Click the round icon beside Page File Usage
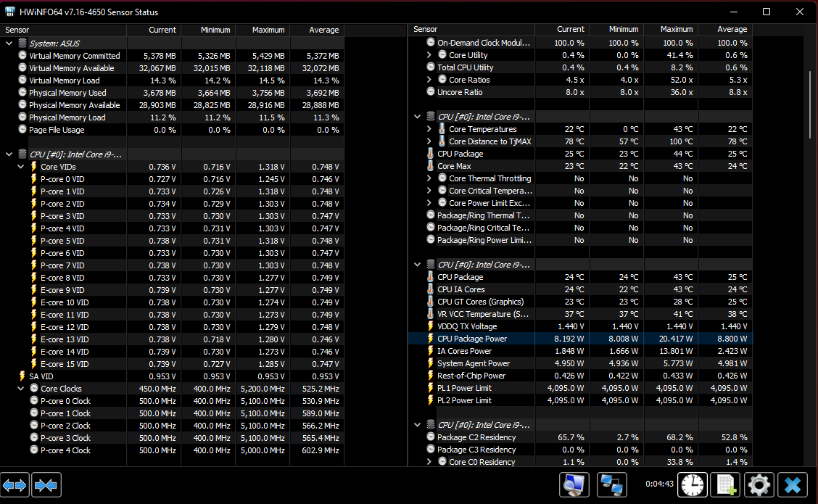This screenshot has height=504, width=818. click(22, 129)
